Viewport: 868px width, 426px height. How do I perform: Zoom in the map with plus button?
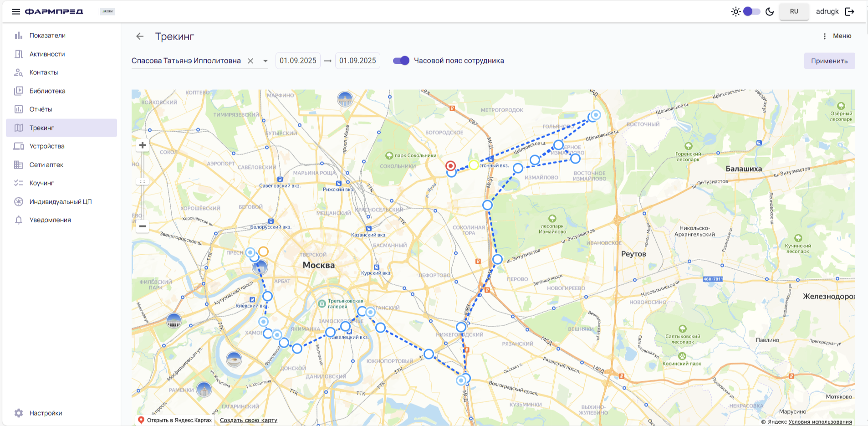(143, 145)
